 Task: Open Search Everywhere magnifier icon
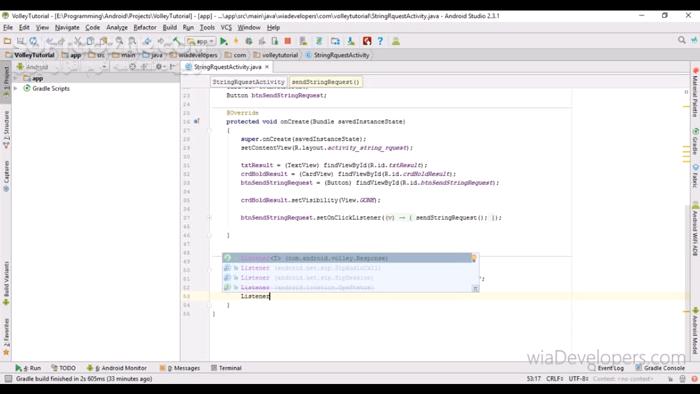click(x=681, y=40)
